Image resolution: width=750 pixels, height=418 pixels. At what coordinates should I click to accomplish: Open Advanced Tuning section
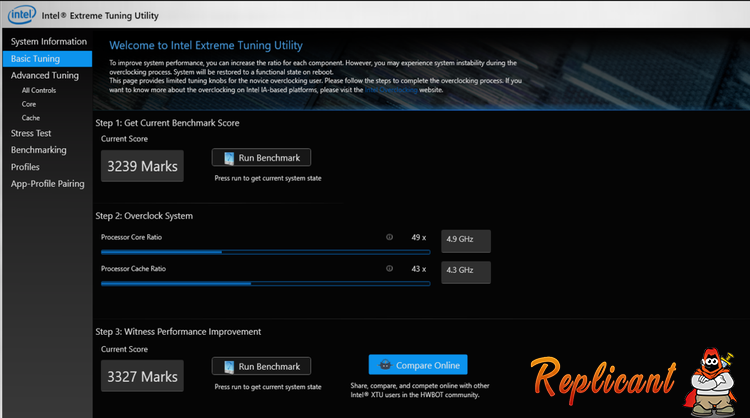click(x=44, y=76)
